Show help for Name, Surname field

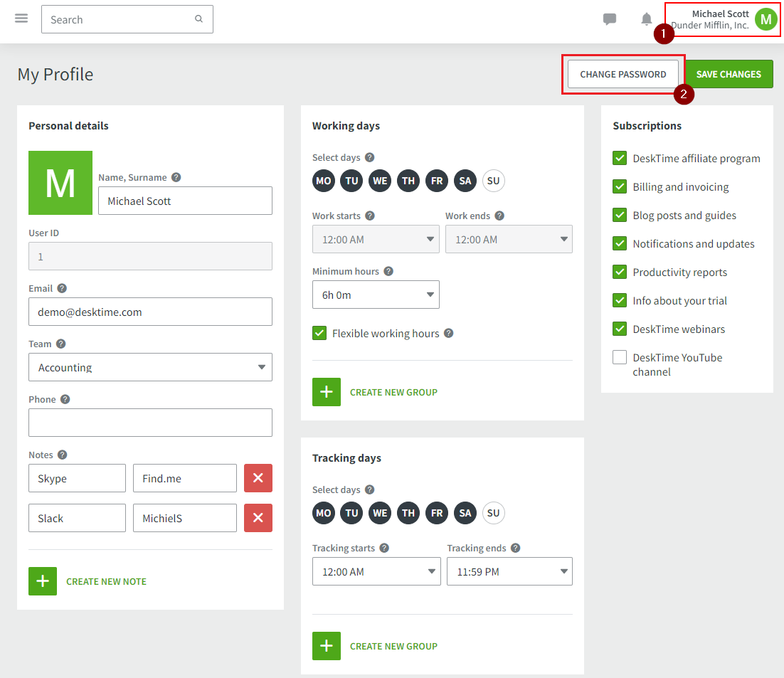176,177
